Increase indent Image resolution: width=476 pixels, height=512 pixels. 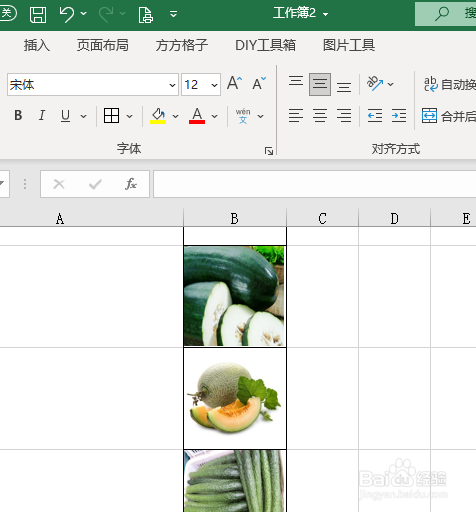coord(399,116)
